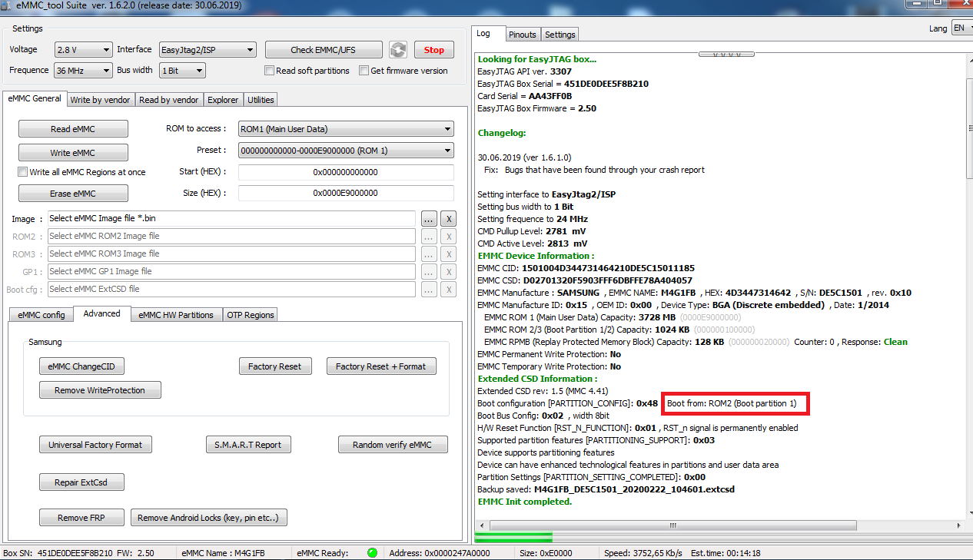
Task: Click the green eMMC Ready indicator
Action: pyautogui.click(x=373, y=552)
